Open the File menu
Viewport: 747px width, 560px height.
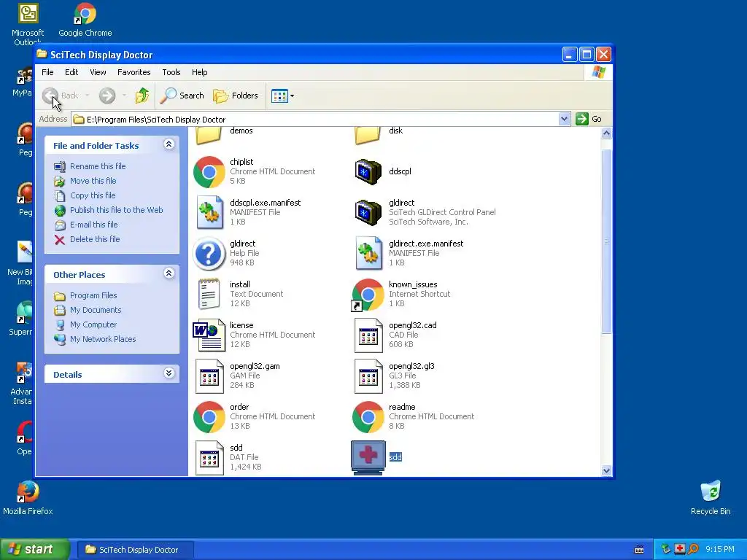(x=47, y=72)
